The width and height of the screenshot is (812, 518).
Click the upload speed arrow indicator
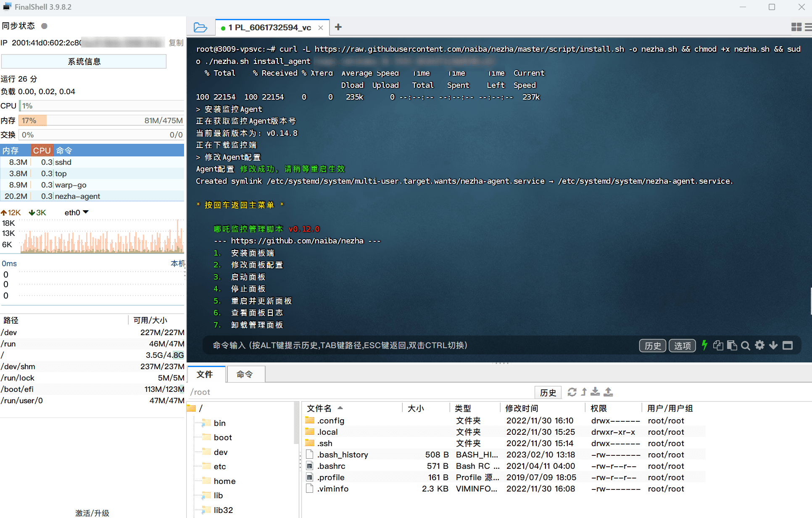[x=4, y=213]
